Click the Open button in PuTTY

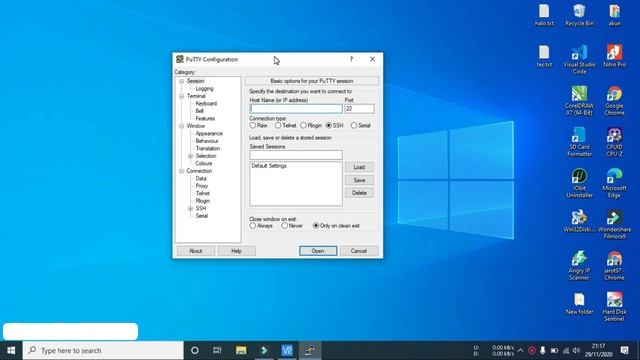[318, 251]
